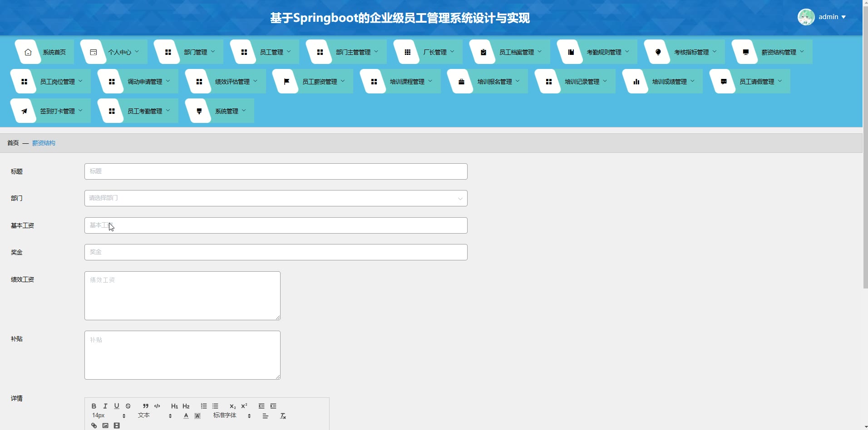Insert an image with the picture icon
This screenshot has width=868, height=430.
pyautogui.click(x=105, y=425)
